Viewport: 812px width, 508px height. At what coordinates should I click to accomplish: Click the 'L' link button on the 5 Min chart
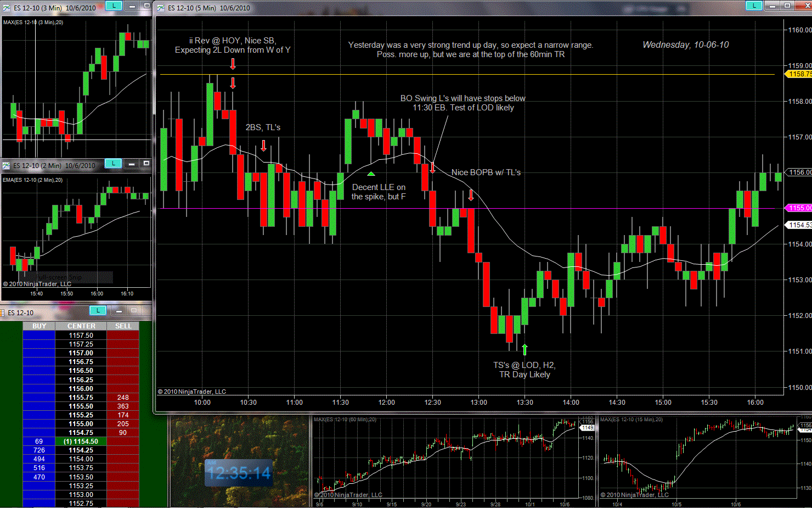coord(754,5)
